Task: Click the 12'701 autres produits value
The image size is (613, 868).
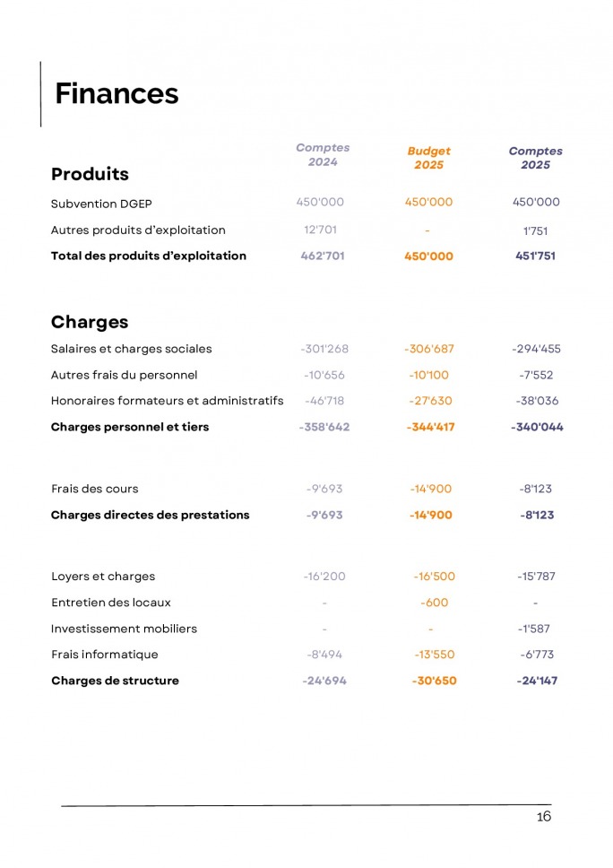Action: click(x=320, y=230)
